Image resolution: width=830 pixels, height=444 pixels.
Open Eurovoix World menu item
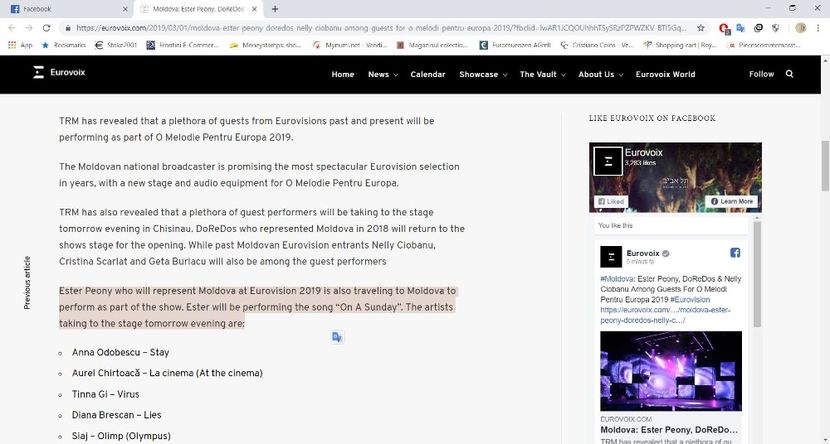(x=665, y=75)
